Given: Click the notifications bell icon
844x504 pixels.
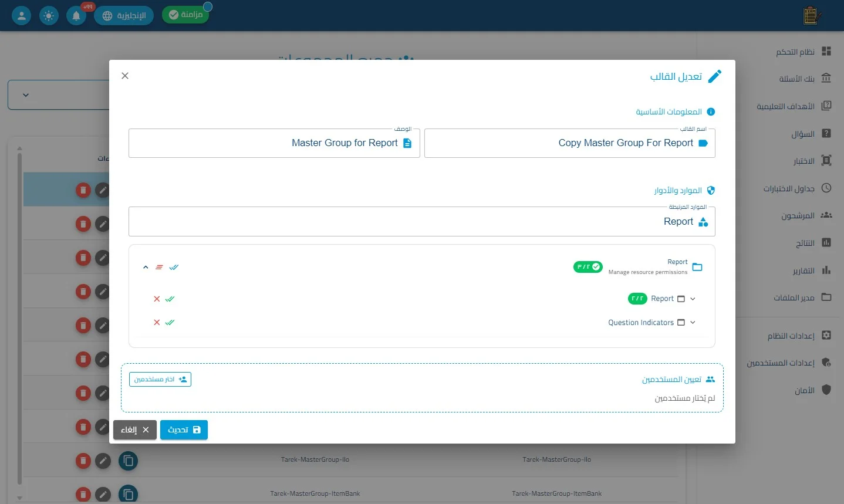Looking at the screenshot, I should (76, 16).
